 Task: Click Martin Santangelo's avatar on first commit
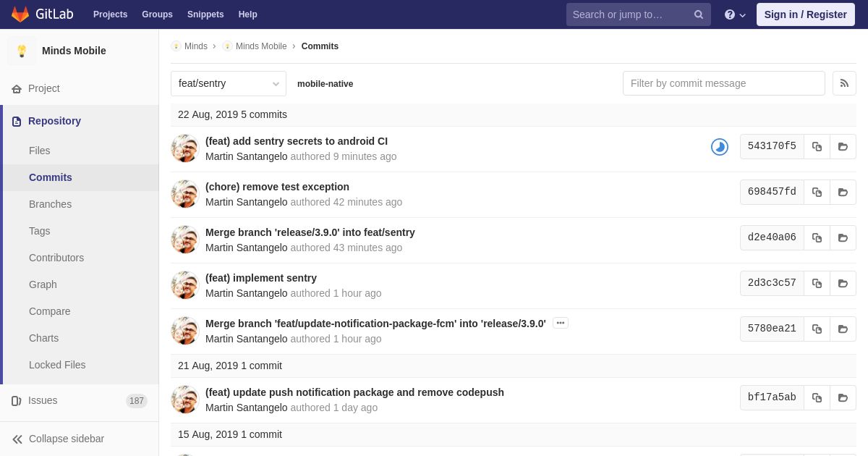[185, 148]
